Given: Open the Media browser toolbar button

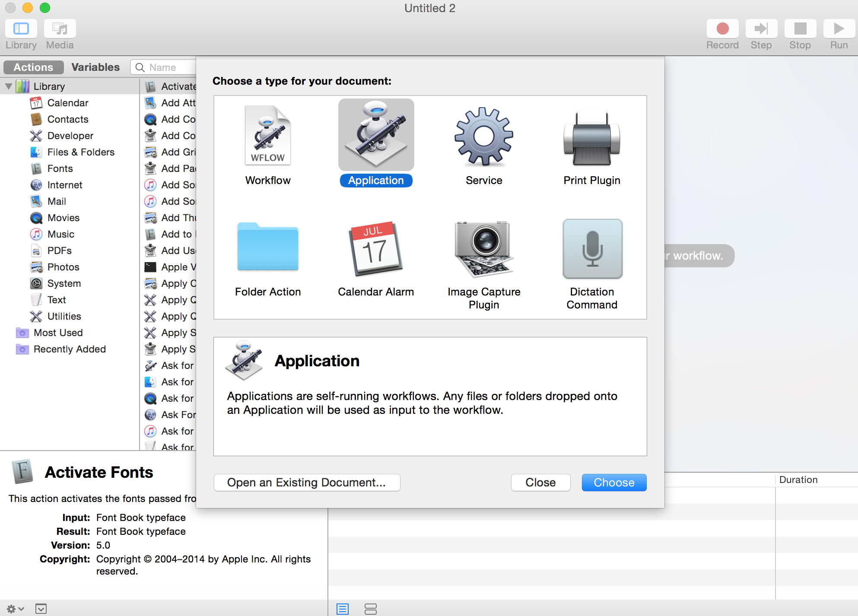Looking at the screenshot, I should pyautogui.click(x=60, y=29).
